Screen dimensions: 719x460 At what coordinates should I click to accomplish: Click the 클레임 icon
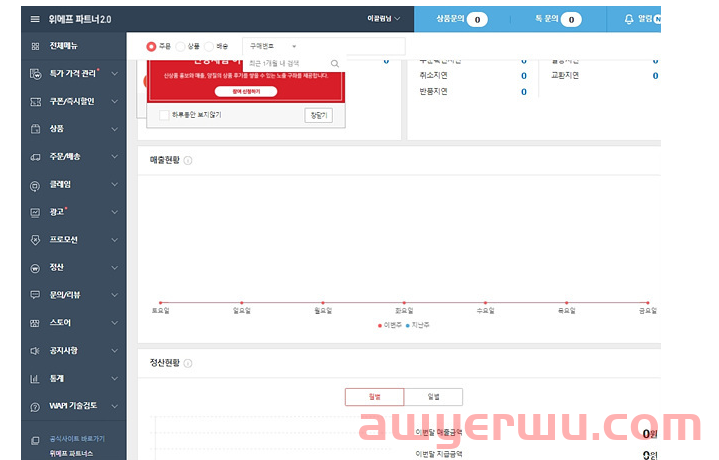[x=35, y=186]
